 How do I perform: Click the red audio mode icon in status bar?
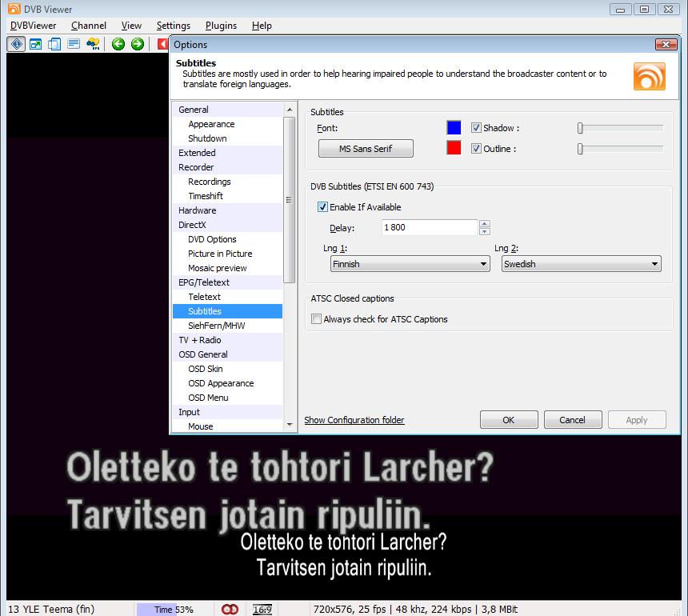click(230, 610)
